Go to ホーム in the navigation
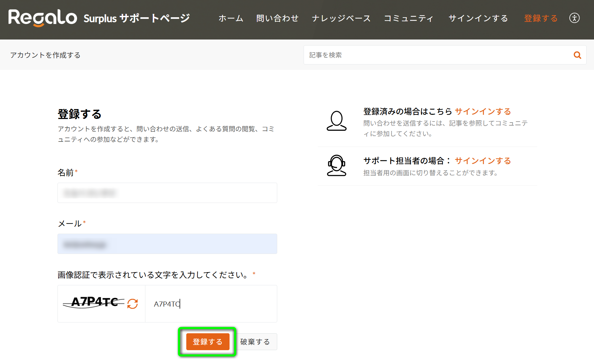This screenshot has height=364, width=594. point(231,18)
